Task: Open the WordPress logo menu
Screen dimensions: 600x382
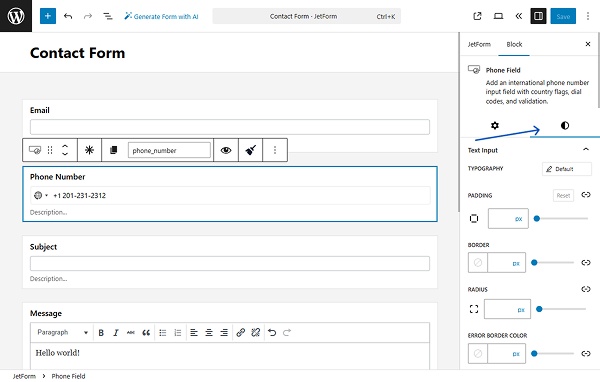Action: pos(16,16)
